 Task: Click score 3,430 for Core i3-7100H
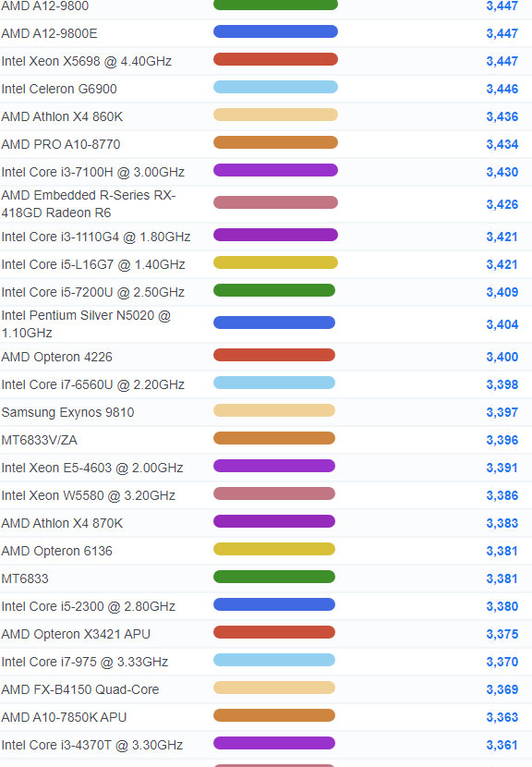point(502,172)
